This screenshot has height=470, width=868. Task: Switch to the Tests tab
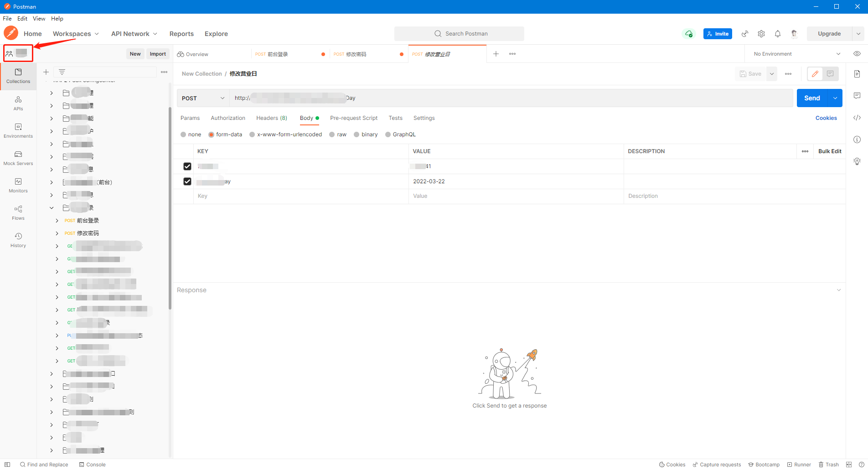[396, 118]
